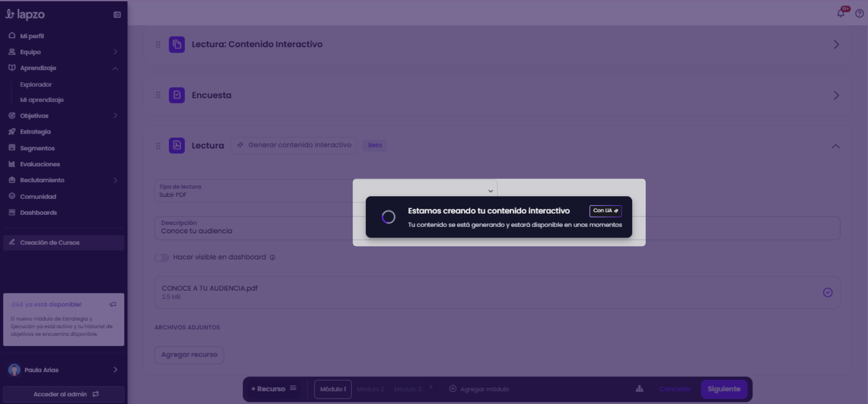Click the hierarchy icon in the bottom bar
This screenshot has width=868, height=404.
[x=639, y=389]
